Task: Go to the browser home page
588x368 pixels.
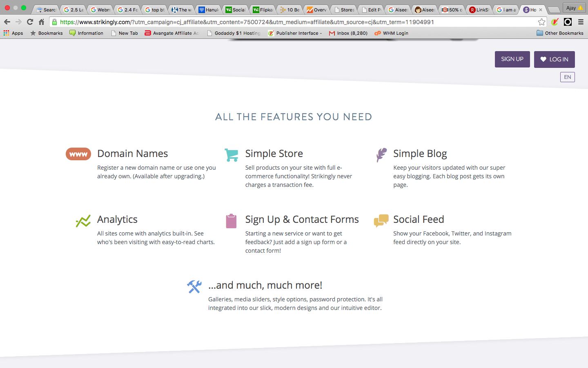Action: [x=41, y=22]
